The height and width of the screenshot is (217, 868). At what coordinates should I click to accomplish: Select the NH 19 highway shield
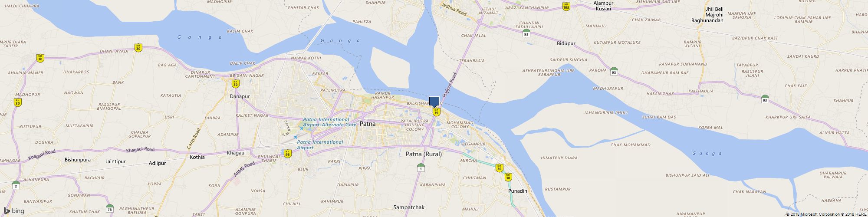[x=437, y=112]
